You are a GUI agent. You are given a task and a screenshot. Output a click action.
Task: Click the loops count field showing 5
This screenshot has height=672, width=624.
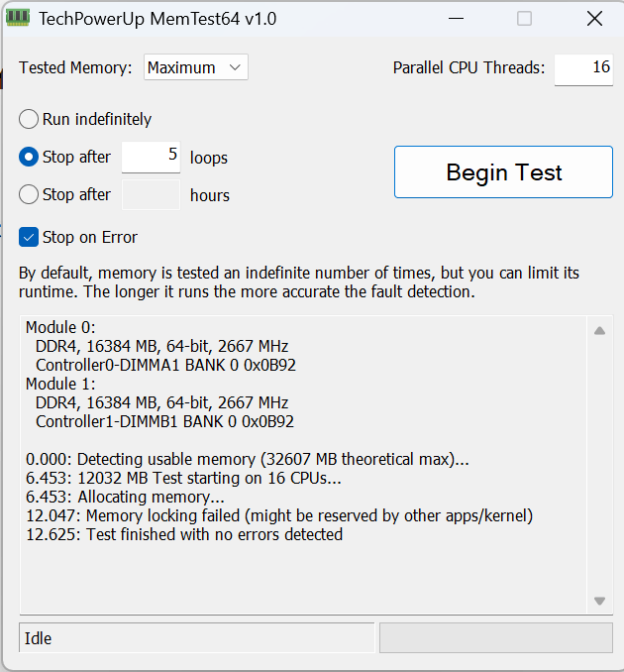coord(151,157)
